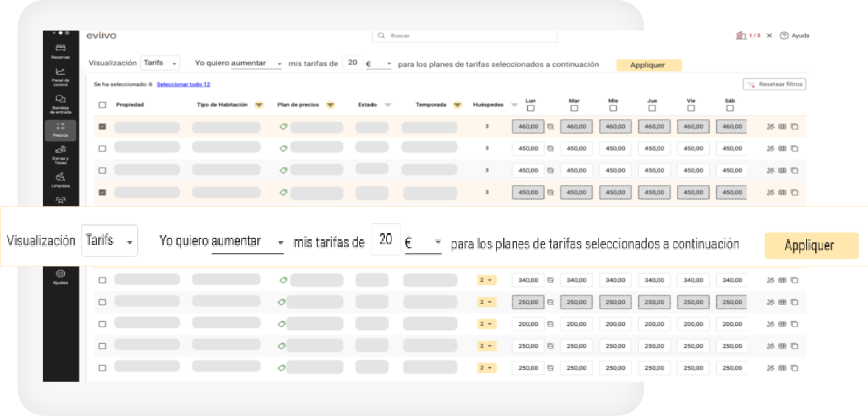
Task: Click the Ayuda help icon
Action: pyautogui.click(x=784, y=35)
